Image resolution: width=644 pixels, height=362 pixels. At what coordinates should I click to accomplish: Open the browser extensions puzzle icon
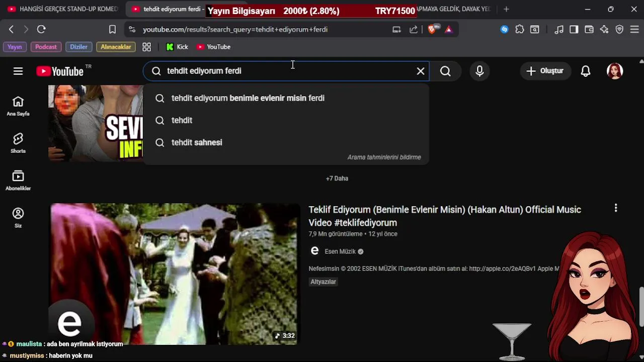point(520,29)
